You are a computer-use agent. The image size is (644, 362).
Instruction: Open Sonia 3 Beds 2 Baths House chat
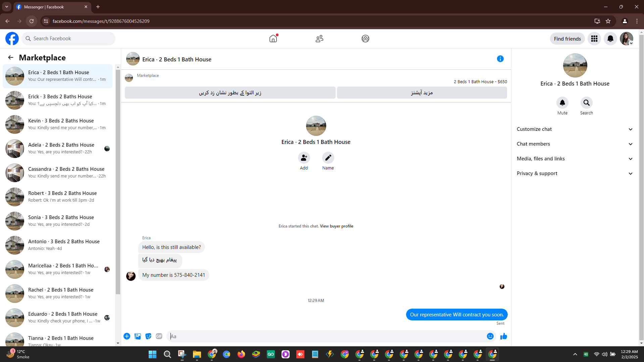[x=58, y=221]
